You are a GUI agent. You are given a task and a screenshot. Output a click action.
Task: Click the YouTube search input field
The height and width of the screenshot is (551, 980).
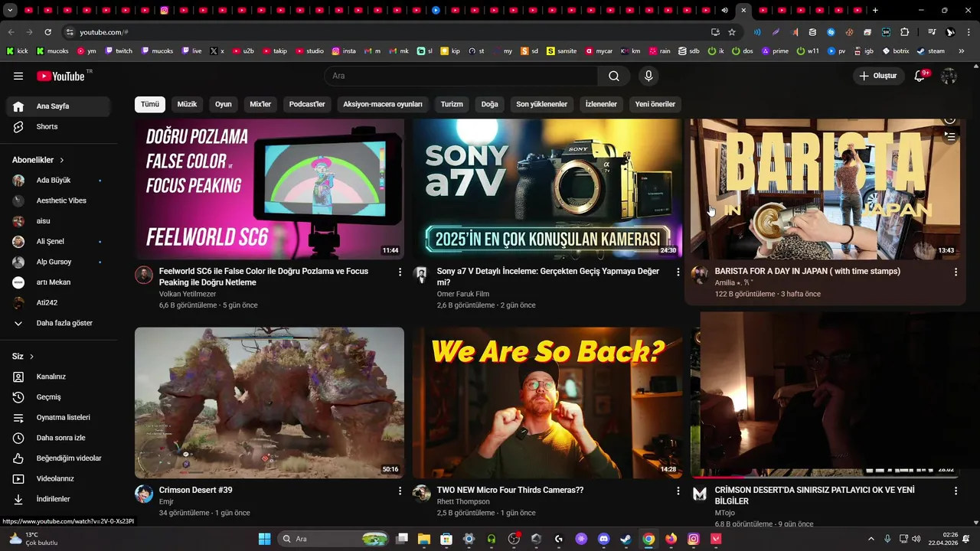(462, 76)
